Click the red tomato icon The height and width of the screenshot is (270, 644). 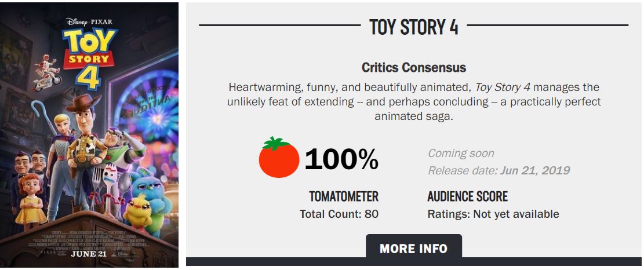tap(279, 157)
